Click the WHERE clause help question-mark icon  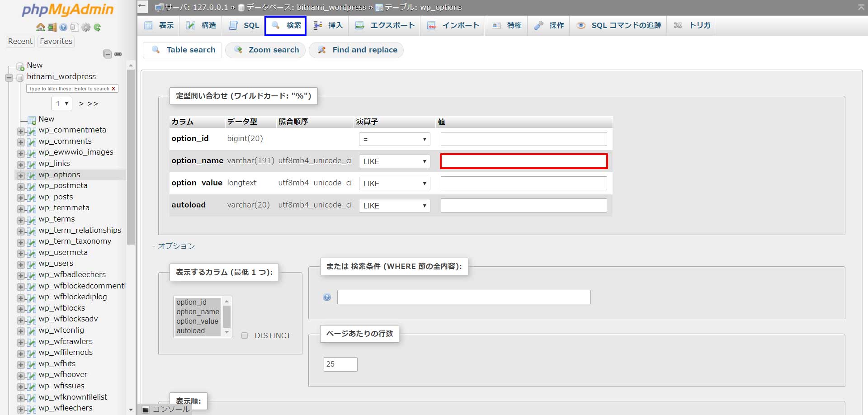click(x=327, y=297)
